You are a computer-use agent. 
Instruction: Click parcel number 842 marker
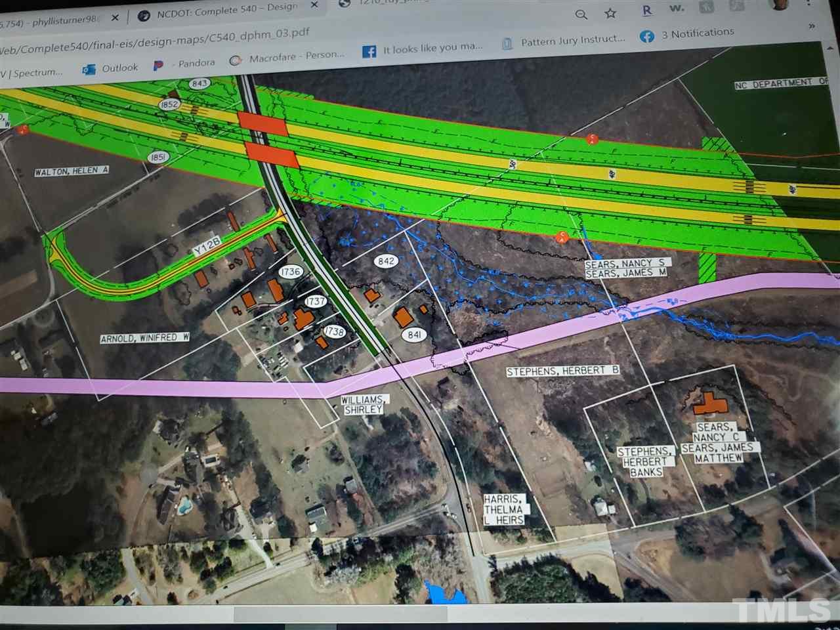click(387, 261)
